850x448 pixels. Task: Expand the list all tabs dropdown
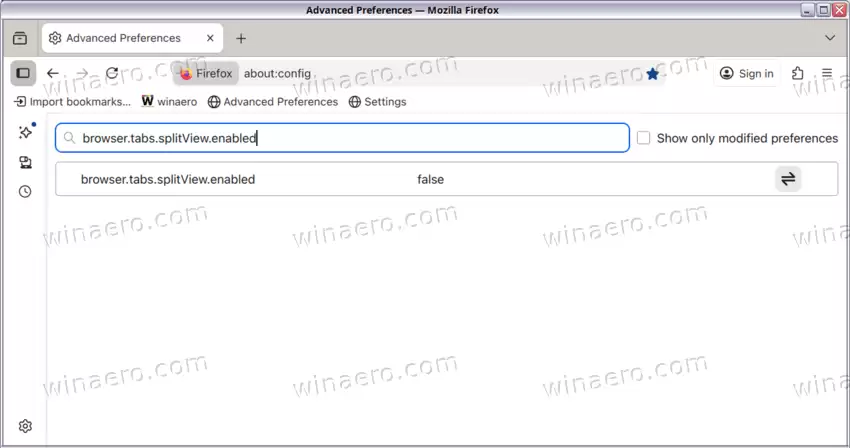pos(829,38)
